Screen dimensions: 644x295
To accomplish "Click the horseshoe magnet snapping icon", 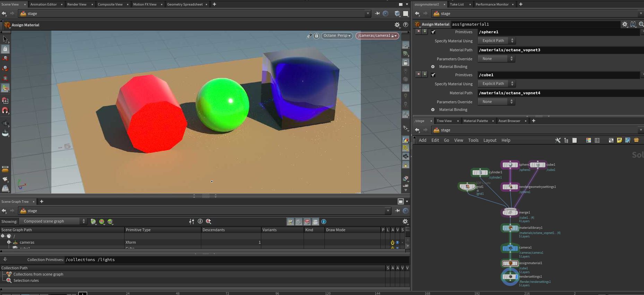I will click(x=5, y=111).
